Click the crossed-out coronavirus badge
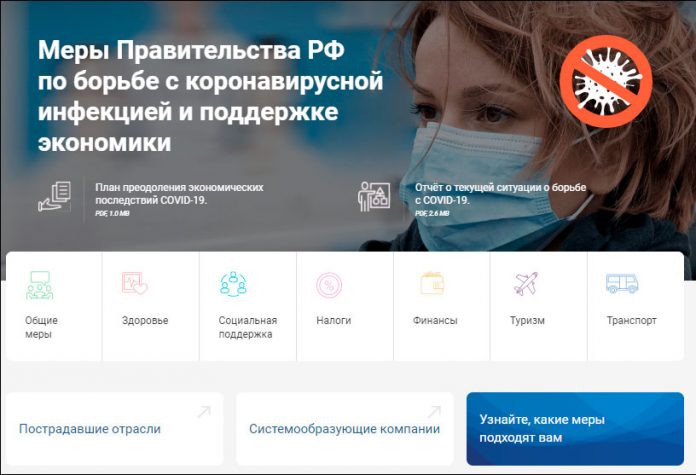This screenshot has width=696, height=475. click(x=606, y=81)
